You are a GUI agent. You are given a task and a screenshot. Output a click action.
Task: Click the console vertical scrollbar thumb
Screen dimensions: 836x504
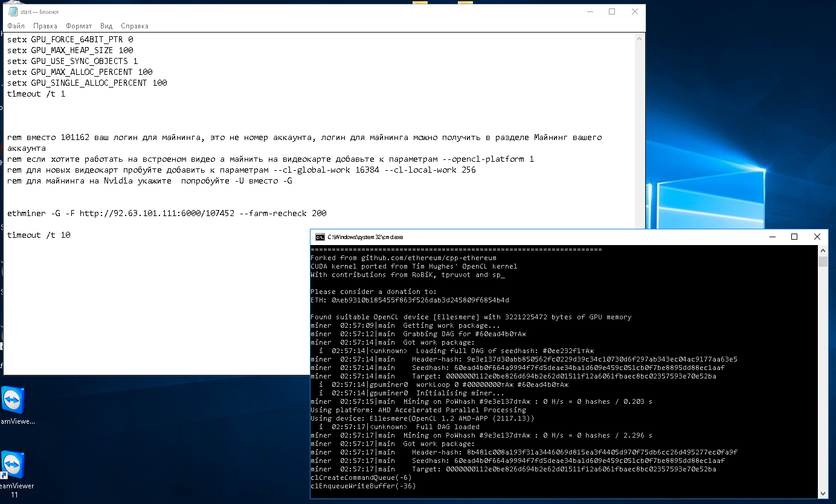coord(823,261)
